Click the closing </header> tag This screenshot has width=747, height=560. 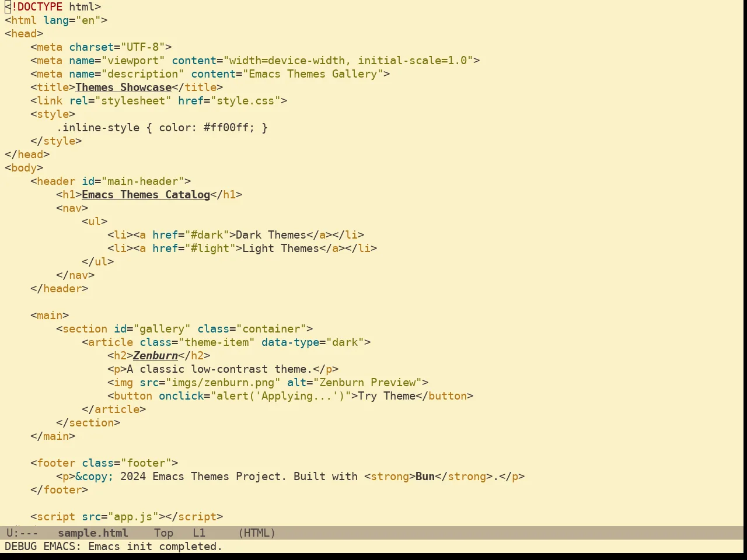(x=60, y=289)
